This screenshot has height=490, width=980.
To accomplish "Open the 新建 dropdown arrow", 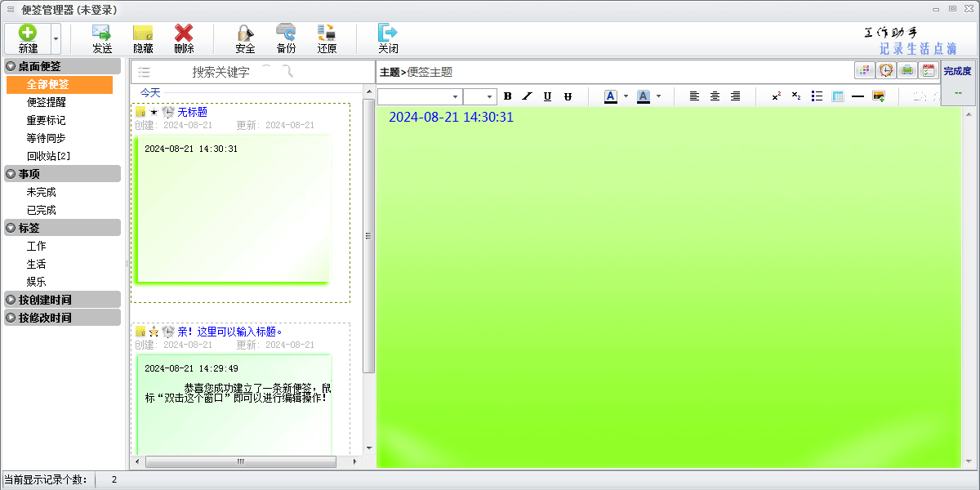I will click(56, 38).
